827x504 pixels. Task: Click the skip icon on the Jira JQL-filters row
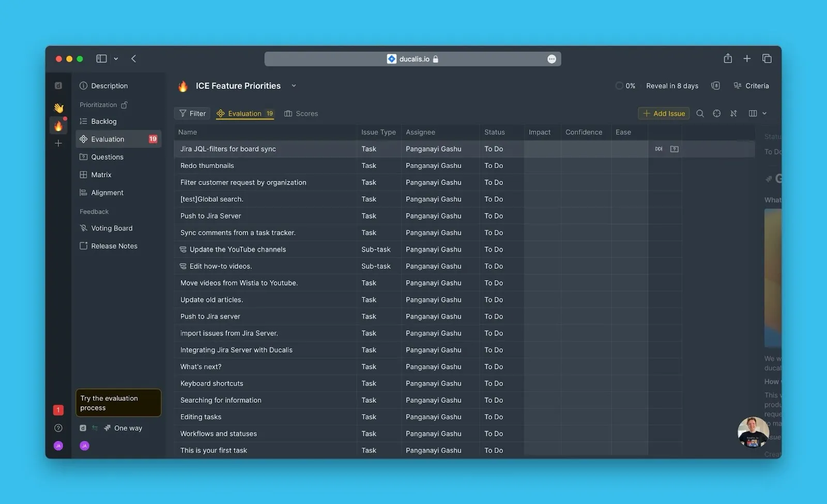[x=658, y=149]
